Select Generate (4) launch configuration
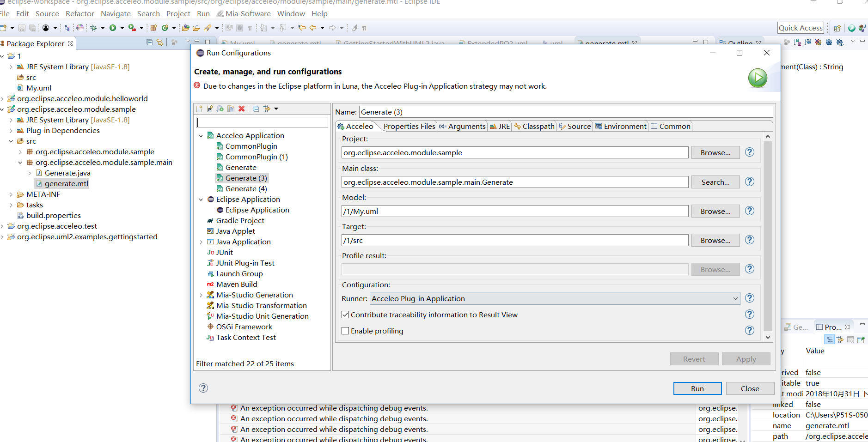 click(246, 189)
